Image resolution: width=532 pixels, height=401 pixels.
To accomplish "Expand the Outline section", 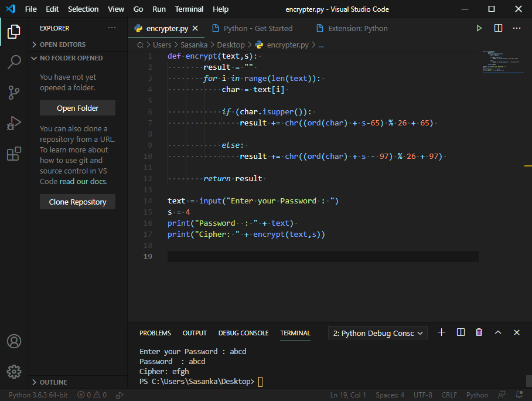I will click(x=53, y=382).
